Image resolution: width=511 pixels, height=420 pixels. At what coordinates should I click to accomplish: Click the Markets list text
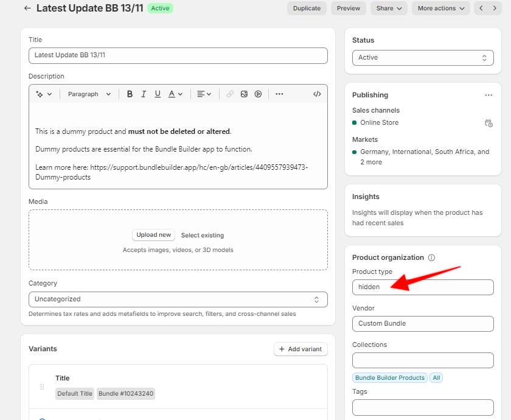click(425, 157)
